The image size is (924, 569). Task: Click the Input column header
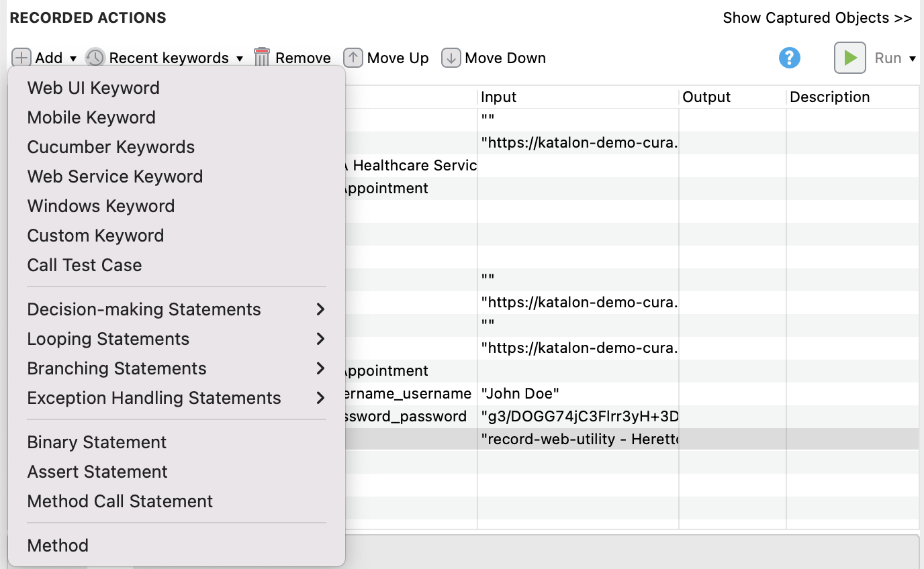point(577,97)
